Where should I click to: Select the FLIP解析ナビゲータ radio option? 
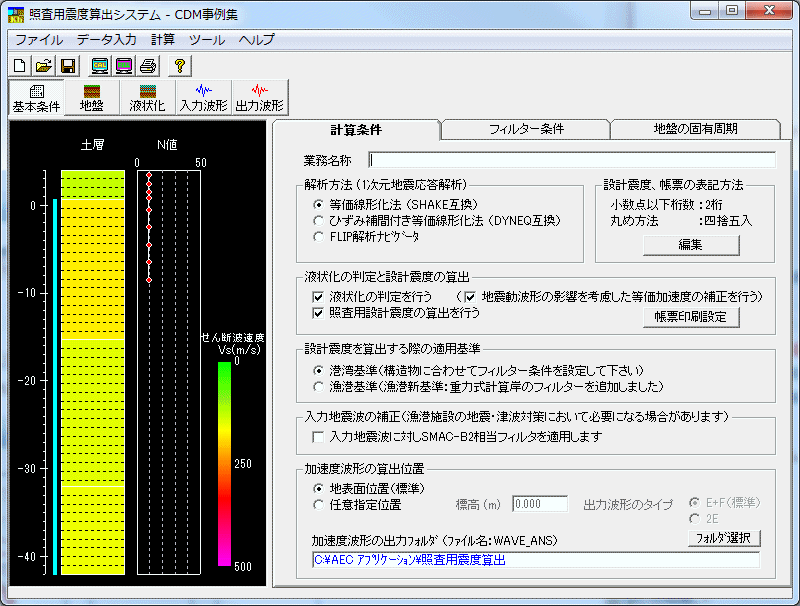[x=319, y=237]
